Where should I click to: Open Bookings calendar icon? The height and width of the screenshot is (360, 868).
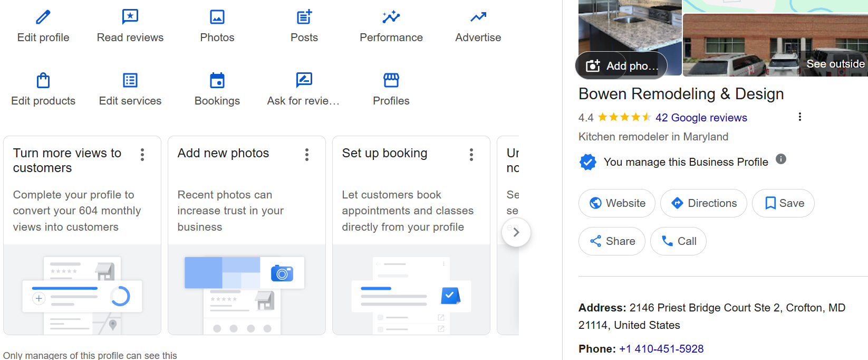click(217, 80)
